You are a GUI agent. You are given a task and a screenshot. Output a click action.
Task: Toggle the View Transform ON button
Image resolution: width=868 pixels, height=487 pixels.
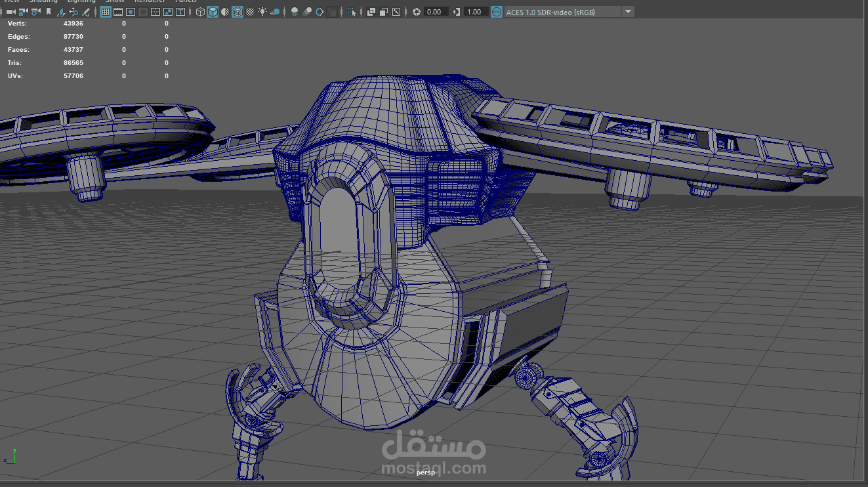click(x=497, y=12)
